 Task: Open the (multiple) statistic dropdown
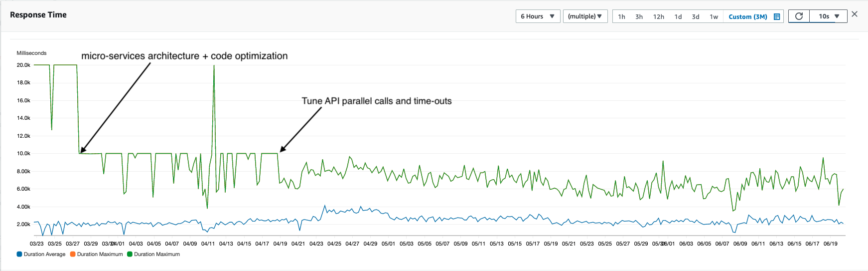click(585, 16)
